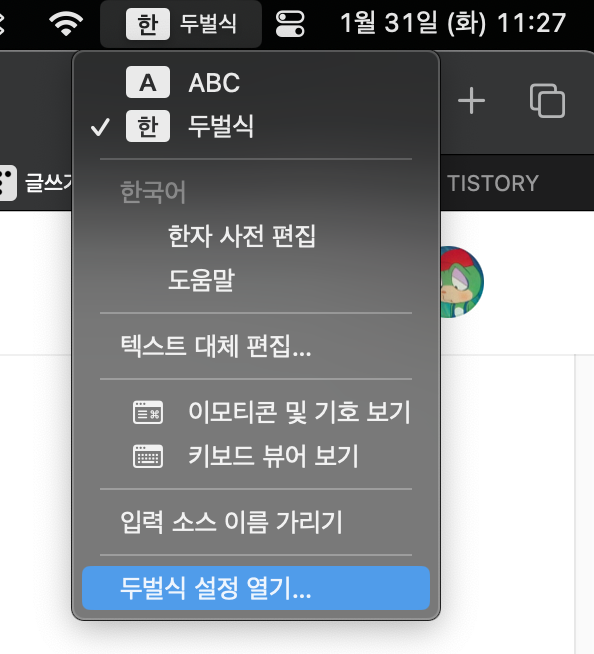Show the tab overview icon
Image resolution: width=594 pixels, height=654 pixels.
547,101
